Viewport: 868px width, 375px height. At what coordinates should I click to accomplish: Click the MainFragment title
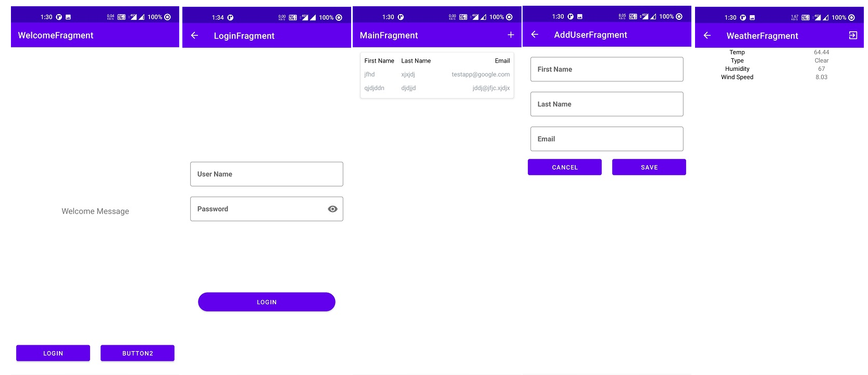[389, 35]
